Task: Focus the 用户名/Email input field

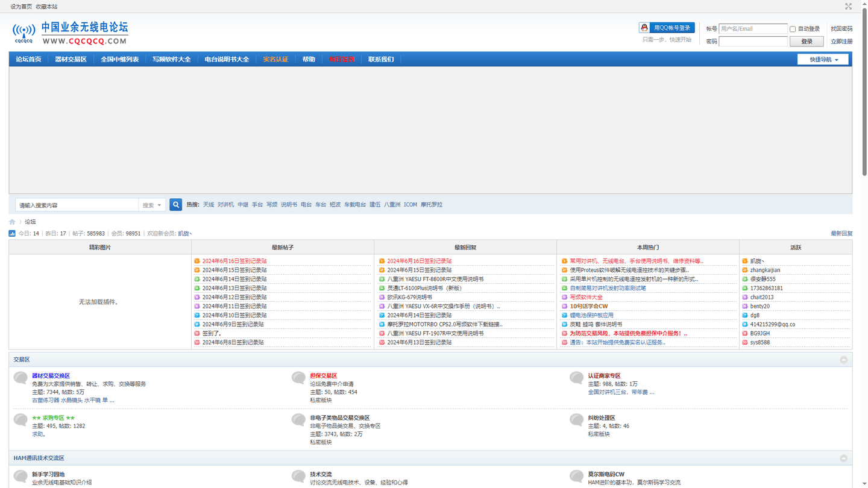Action: pos(753,28)
